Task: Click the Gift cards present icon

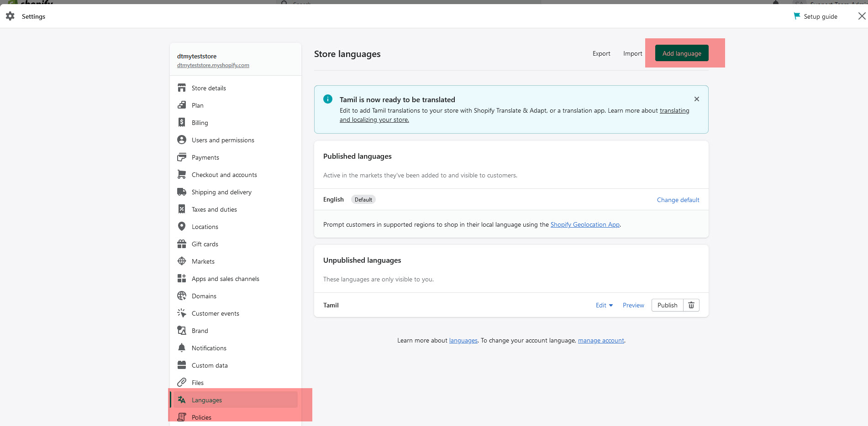Action: (x=182, y=244)
